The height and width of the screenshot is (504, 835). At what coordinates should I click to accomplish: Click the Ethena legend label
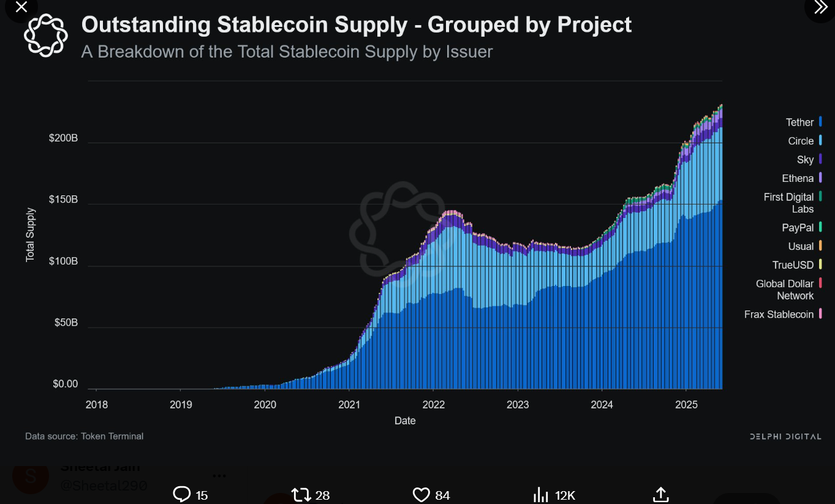coord(798,178)
